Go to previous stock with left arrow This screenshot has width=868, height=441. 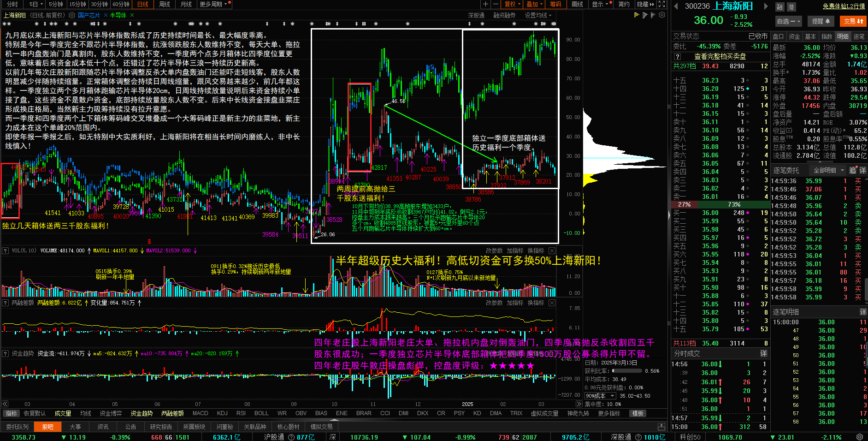click(676, 6)
